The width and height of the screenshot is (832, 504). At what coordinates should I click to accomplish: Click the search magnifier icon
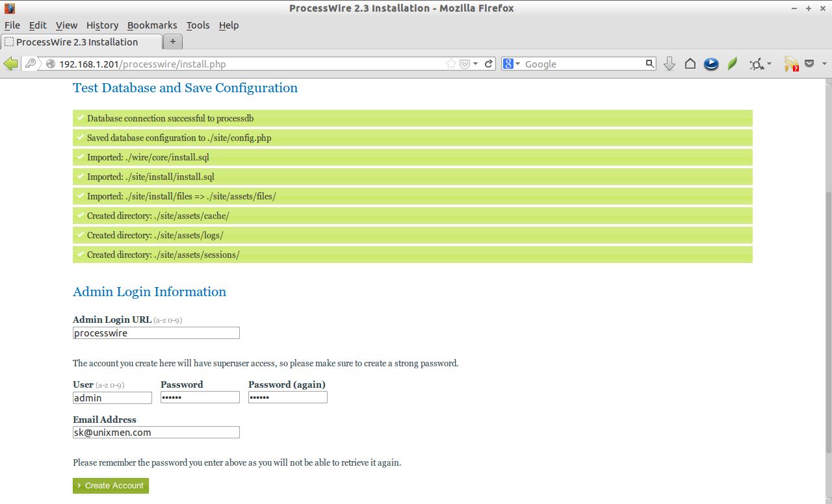649,64
